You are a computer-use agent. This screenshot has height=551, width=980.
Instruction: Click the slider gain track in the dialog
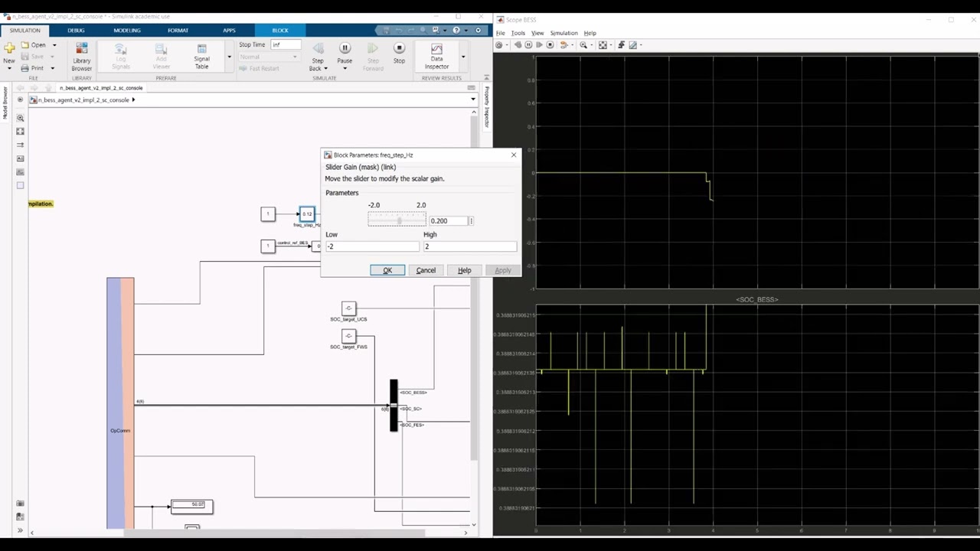tap(397, 220)
